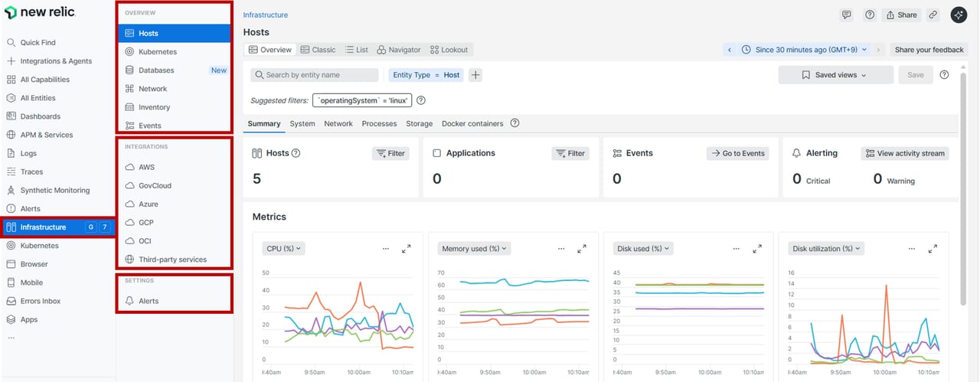Open the CPU (%) metric dropdown
The height and width of the screenshot is (382, 980).
(283, 249)
